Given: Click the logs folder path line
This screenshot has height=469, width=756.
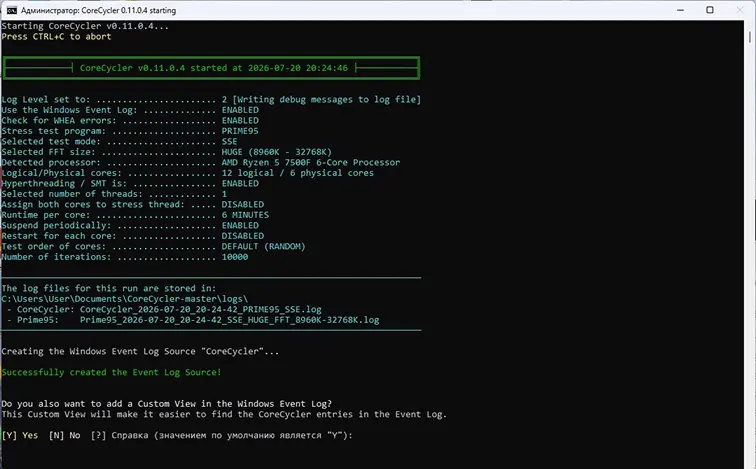Looking at the screenshot, I should click(124, 299).
